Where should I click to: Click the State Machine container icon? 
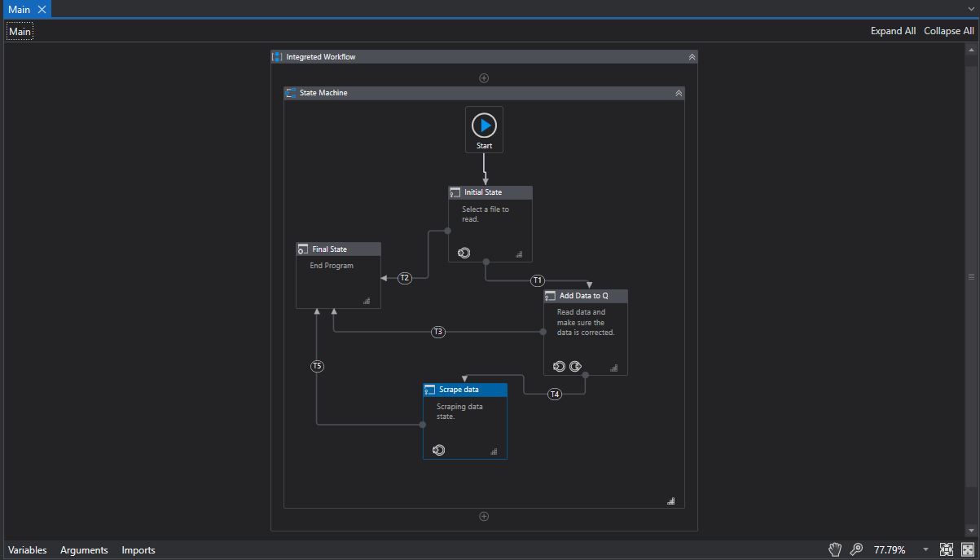tap(291, 93)
